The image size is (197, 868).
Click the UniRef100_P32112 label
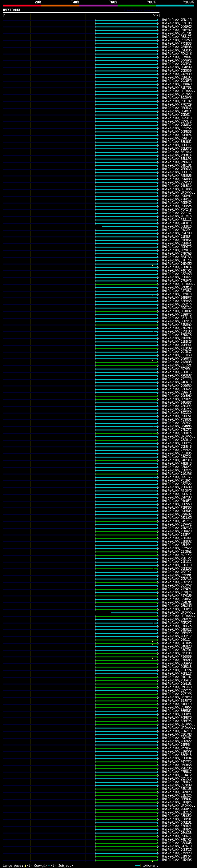(177, 220)
